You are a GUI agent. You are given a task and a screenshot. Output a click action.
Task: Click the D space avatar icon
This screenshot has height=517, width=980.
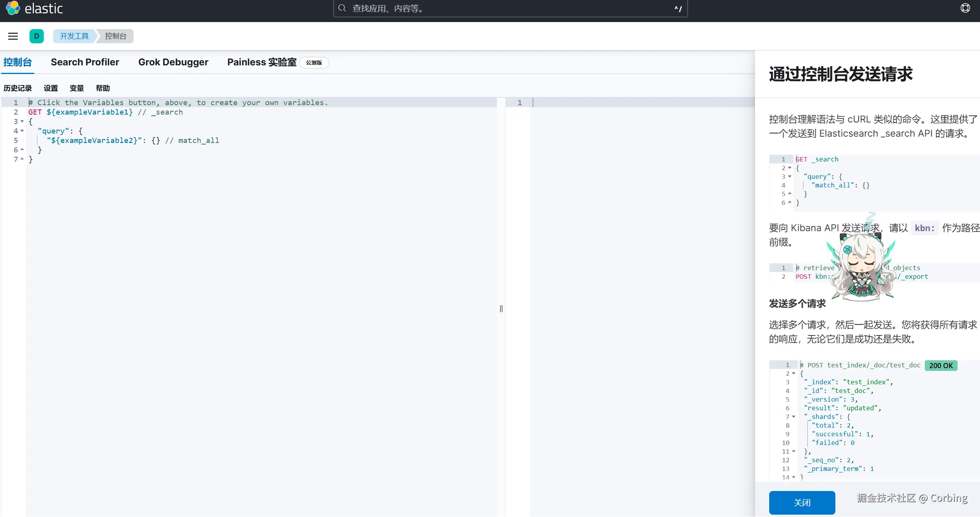[x=37, y=36]
